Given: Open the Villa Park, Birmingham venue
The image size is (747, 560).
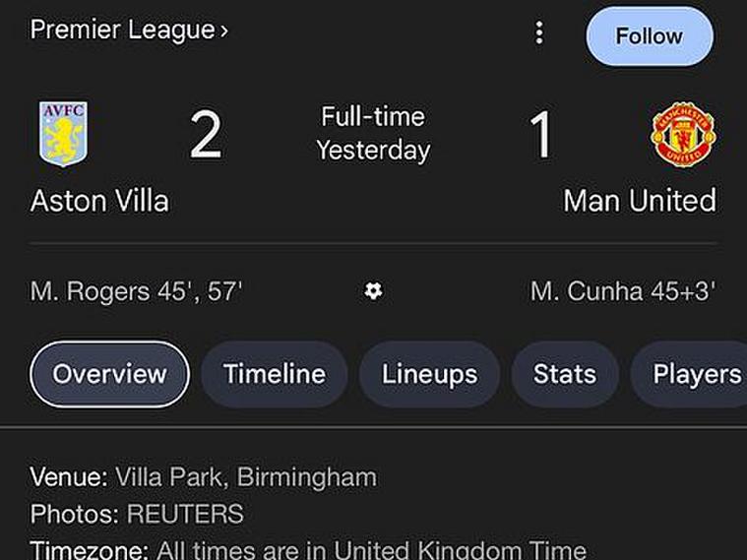Looking at the screenshot, I should (x=245, y=478).
